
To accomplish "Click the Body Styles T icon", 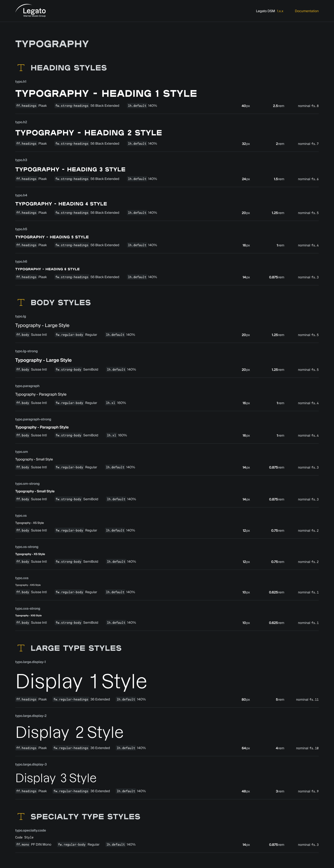I will pos(21,302).
